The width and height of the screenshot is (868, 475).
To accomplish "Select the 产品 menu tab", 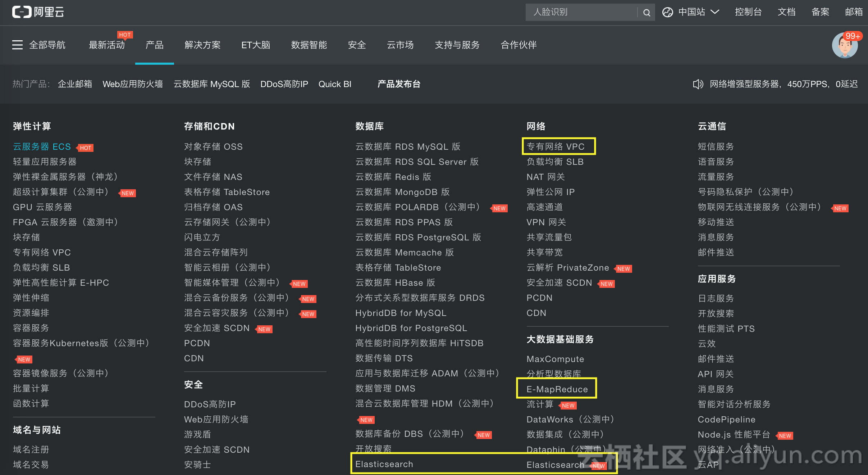I will (155, 45).
